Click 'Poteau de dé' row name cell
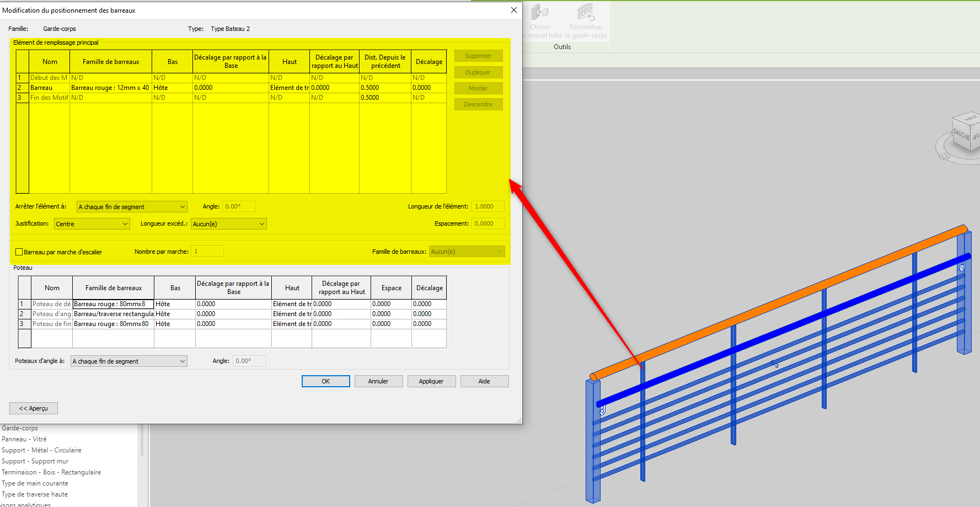 point(52,304)
